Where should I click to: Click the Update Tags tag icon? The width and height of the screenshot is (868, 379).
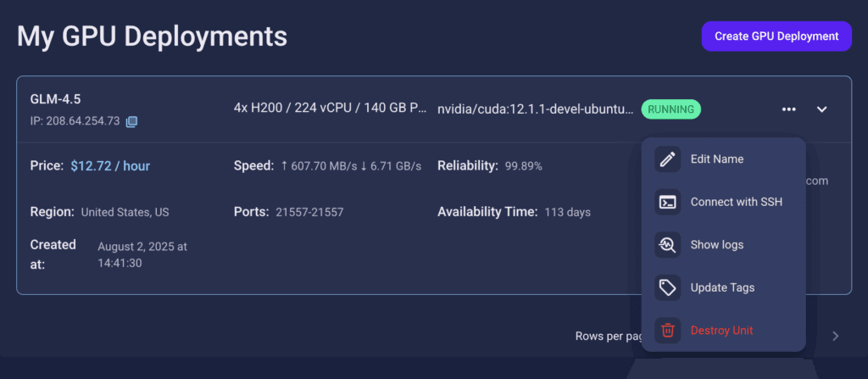tap(668, 287)
